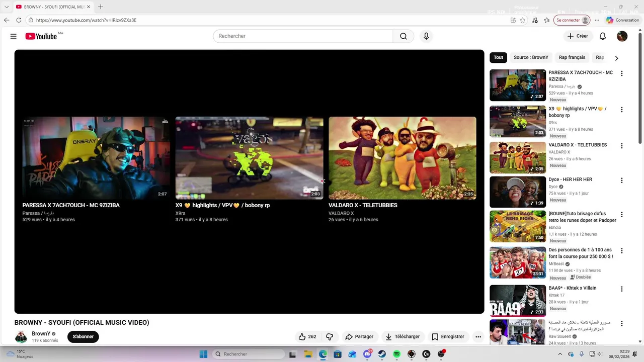Play the VALDARO X - TELETUBBIES endscreen suggestion

[x=403, y=158]
